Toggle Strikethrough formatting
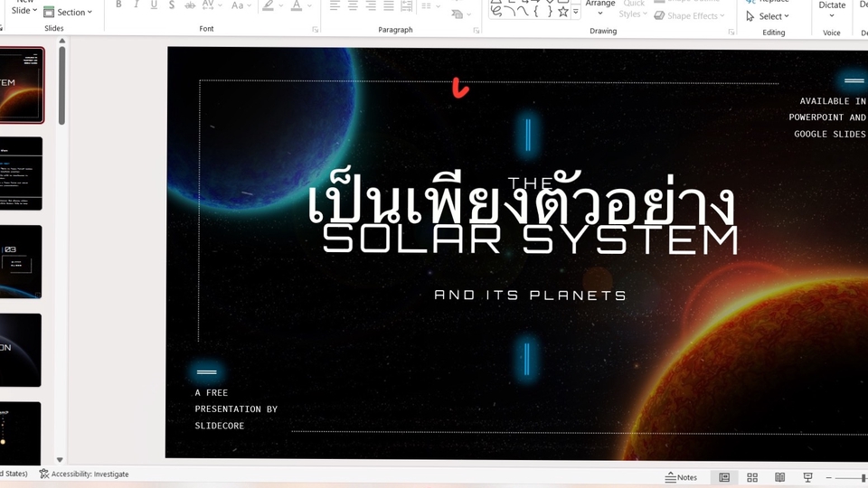868x488 pixels. (190, 5)
